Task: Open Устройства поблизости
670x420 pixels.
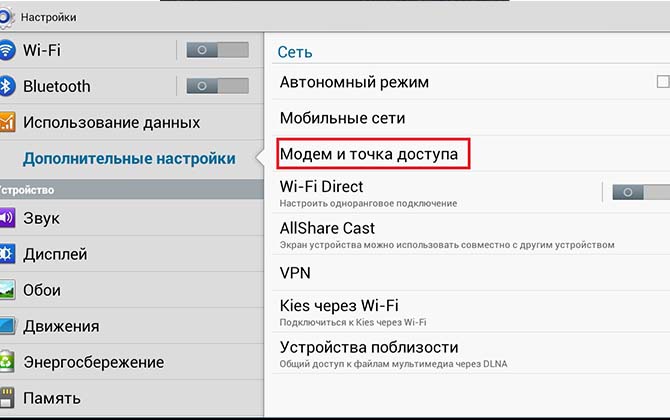Action: (471, 353)
